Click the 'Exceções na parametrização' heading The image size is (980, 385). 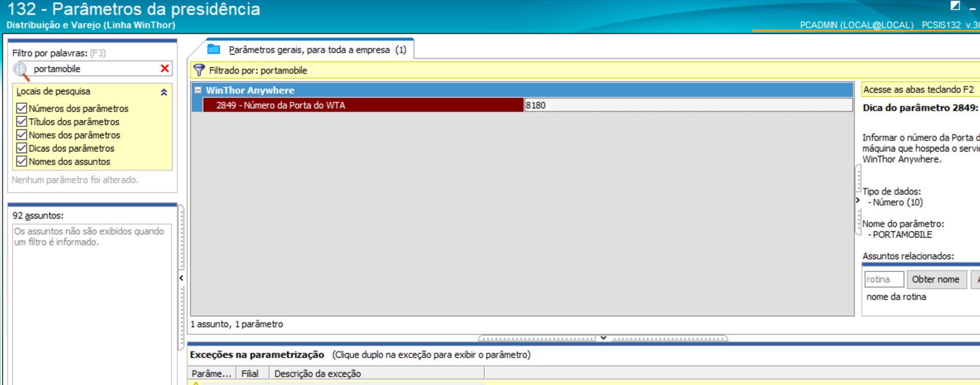pyautogui.click(x=257, y=355)
